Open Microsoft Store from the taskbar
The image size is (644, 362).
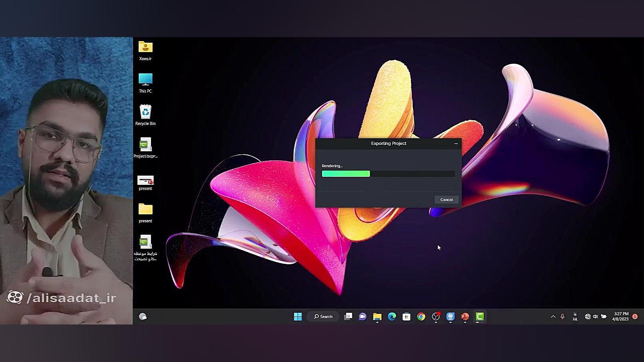(x=406, y=317)
